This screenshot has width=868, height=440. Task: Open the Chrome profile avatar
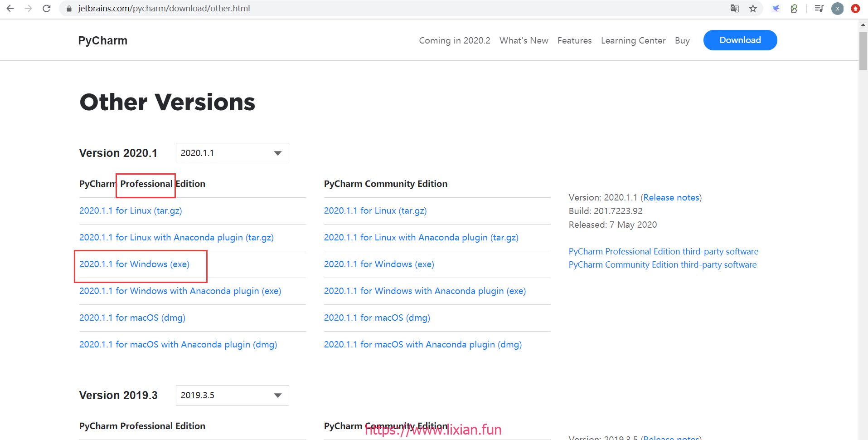(x=838, y=9)
